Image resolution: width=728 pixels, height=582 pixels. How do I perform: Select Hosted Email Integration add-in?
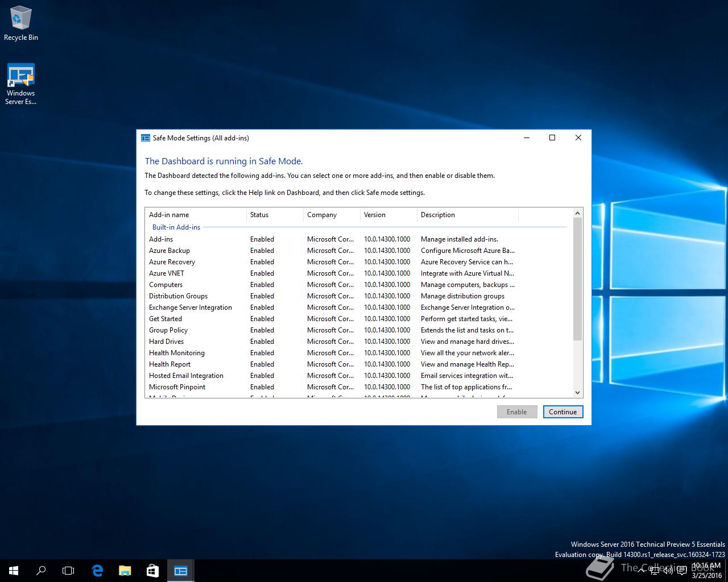click(332, 376)
